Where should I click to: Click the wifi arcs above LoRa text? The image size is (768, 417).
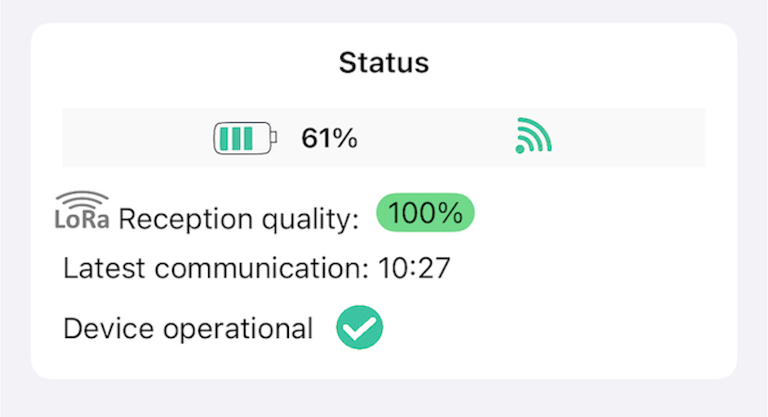tap(82, 200)
